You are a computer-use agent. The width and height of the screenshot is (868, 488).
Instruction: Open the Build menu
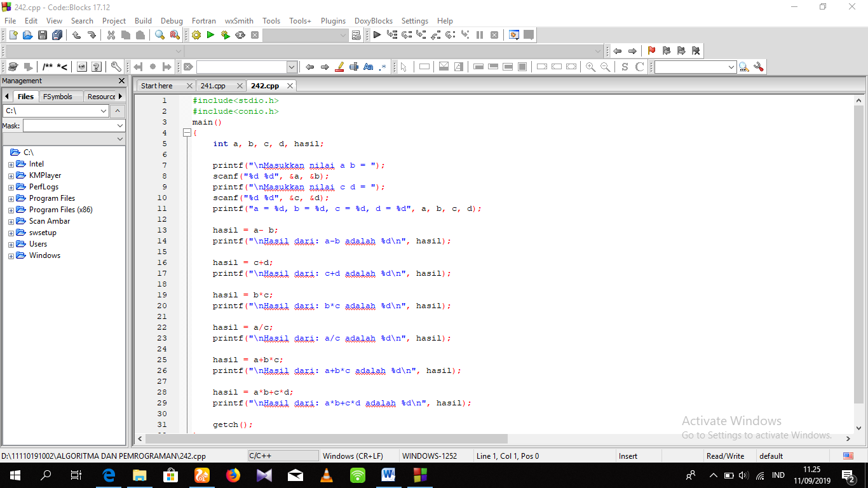click(x=143, y=21)
